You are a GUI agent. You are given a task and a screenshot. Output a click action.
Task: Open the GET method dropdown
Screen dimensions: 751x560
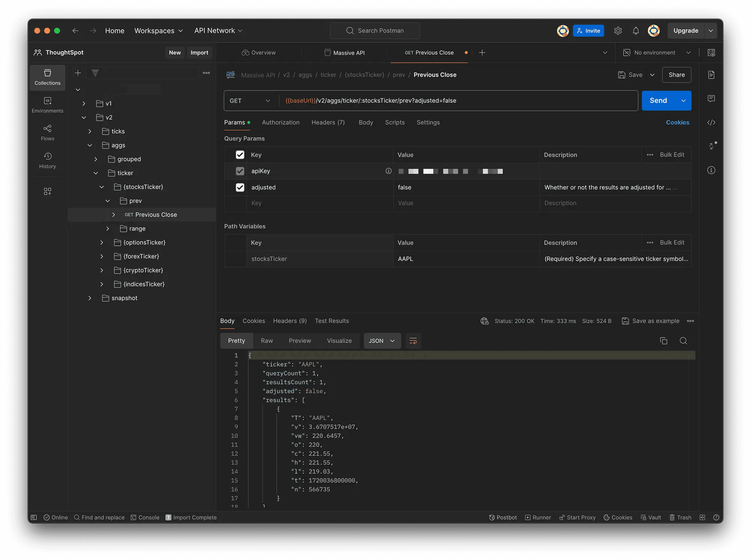click(250, 101)
